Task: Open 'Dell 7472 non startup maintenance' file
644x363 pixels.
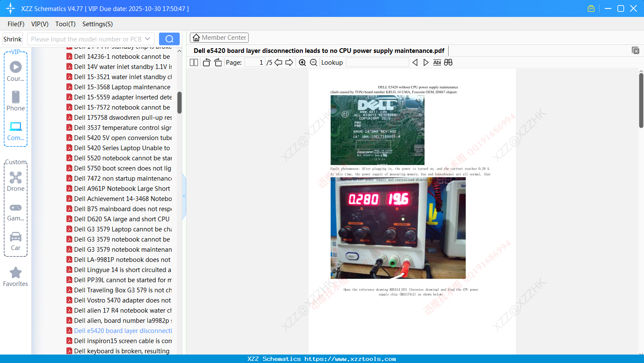Action: click(119, 179)
